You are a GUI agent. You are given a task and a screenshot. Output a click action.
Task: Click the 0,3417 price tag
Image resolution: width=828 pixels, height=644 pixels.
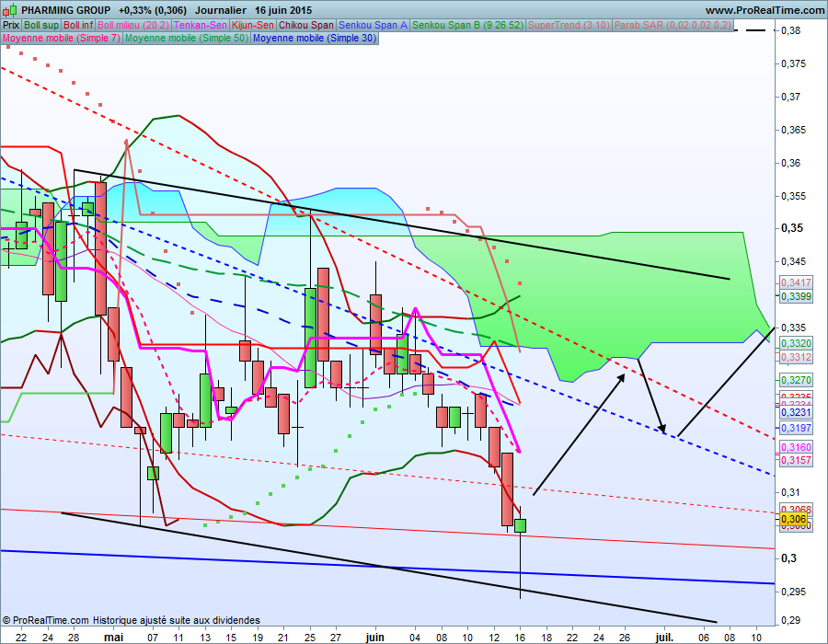(795, 283)
